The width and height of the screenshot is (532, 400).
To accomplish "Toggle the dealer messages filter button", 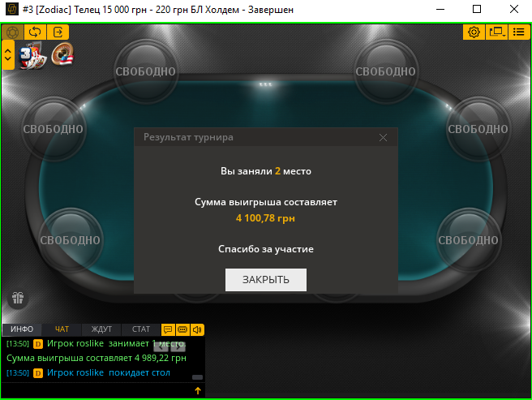I will [x=182, y=329].
